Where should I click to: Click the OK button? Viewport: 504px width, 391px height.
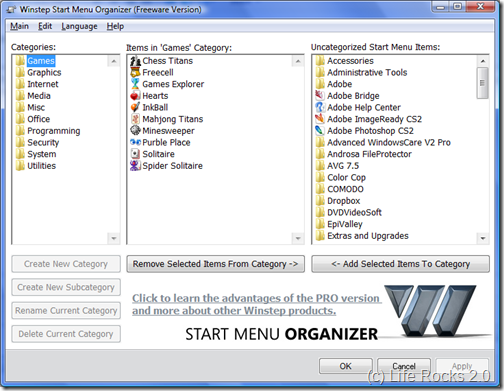pyautogui.click(x=346, y=366)
